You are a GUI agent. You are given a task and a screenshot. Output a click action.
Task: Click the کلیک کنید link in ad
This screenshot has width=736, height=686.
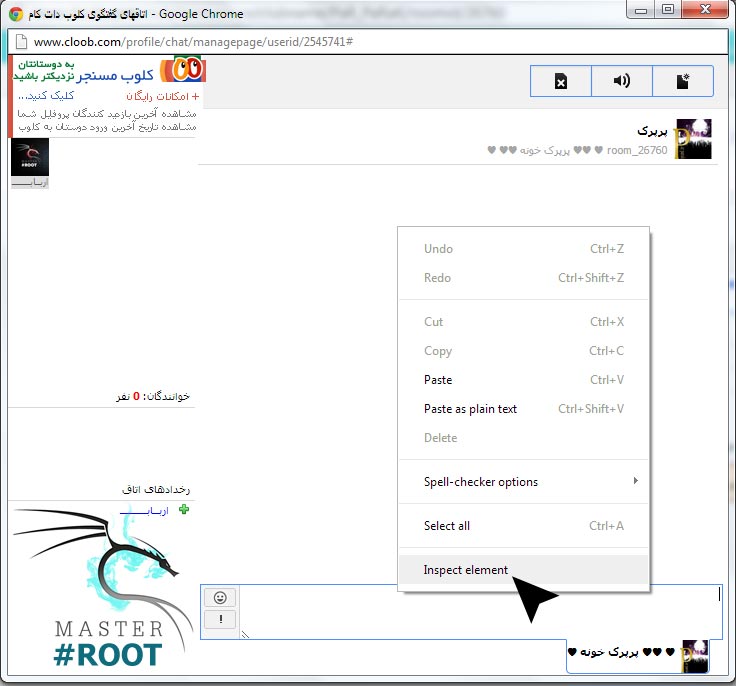(46, 96)
